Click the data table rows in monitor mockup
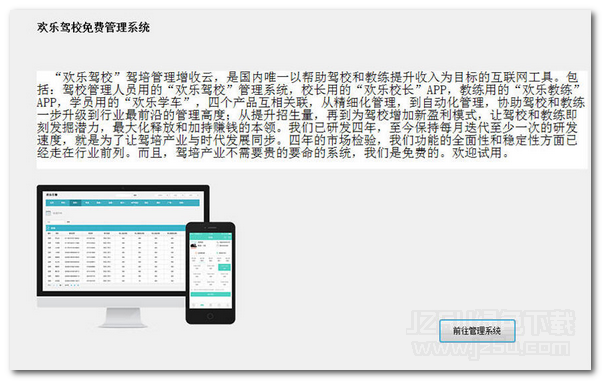The width and height of the screenshot is (602, 381). [x=115, y=259]
